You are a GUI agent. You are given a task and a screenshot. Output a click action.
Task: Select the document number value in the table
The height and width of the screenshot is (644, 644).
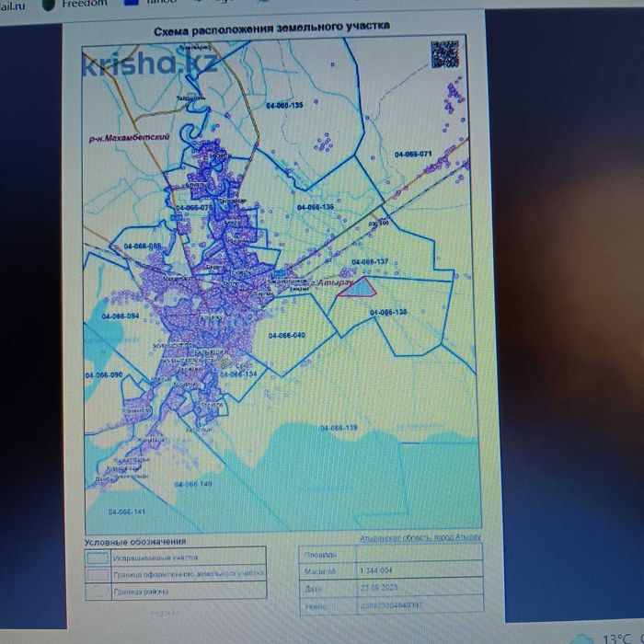[391, 605]
